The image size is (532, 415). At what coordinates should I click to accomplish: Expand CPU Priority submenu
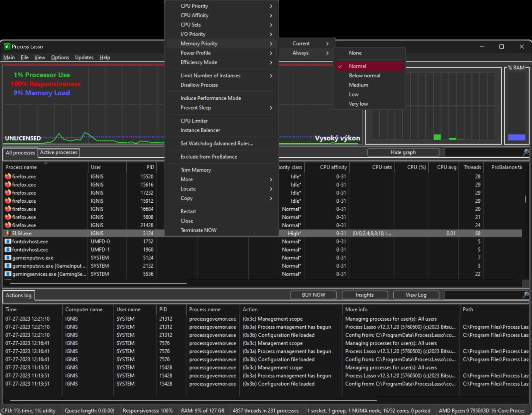tap(222, 6)
